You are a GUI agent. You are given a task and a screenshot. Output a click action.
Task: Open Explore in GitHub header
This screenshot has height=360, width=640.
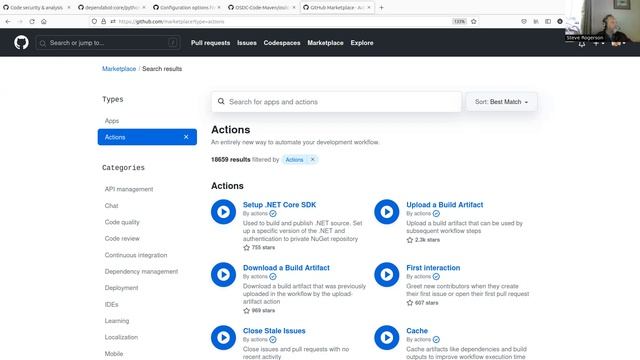click(362, 43)
